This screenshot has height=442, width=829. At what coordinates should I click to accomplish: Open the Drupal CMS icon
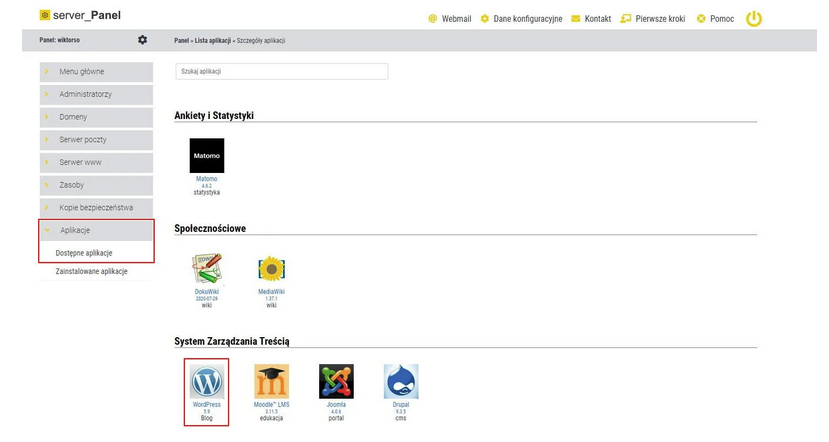point(400,382)
